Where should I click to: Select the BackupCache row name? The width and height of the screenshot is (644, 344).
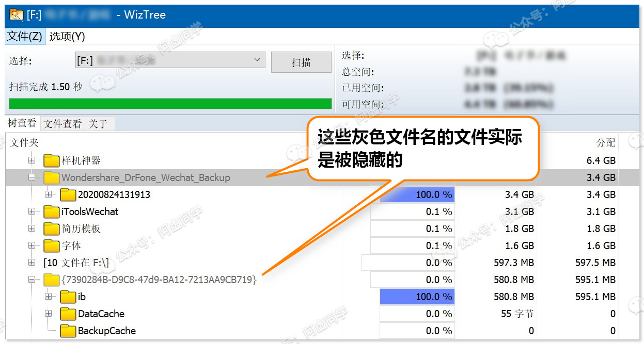107,331
